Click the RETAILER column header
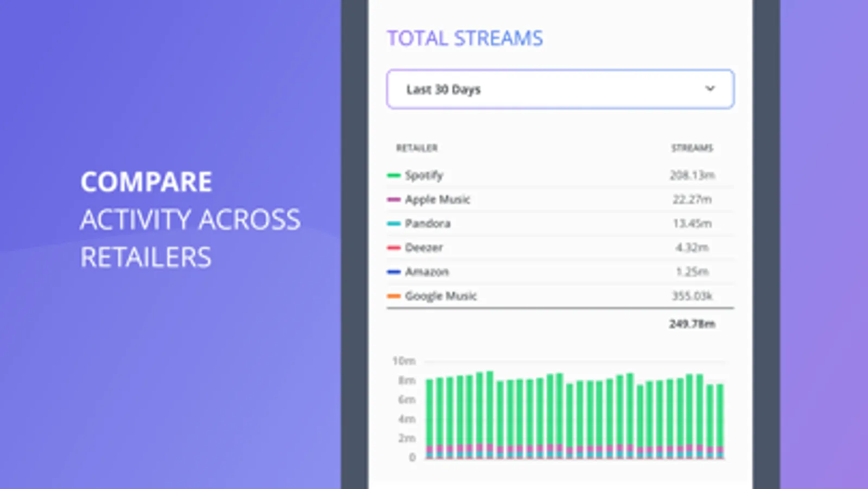Screen dimensions: 868x489 (x=417, y=148)
